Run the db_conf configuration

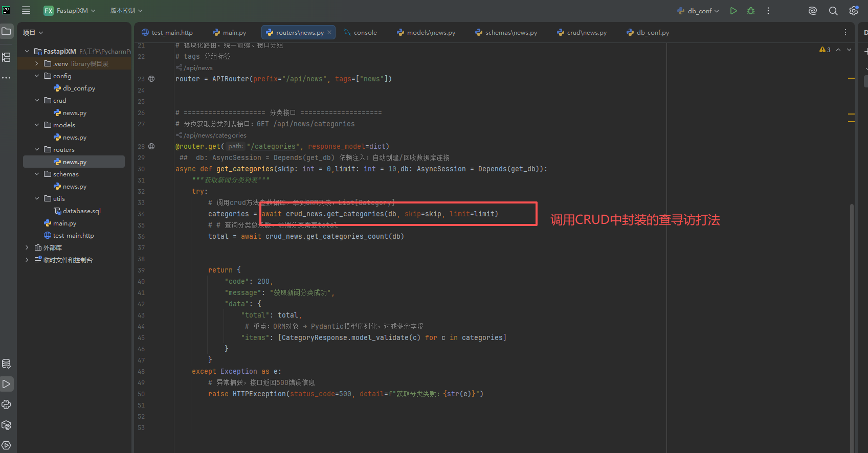tap(733, 11)
